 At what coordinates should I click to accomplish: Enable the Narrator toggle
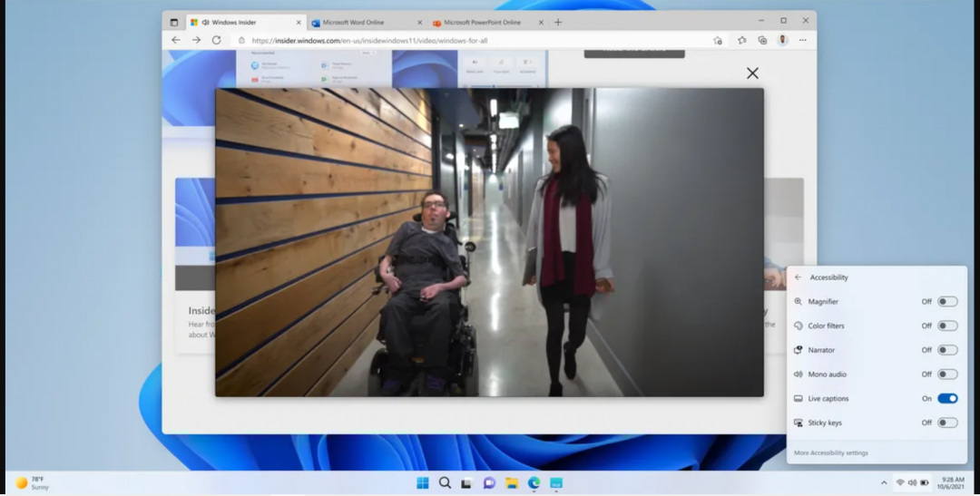[x=946, y=350]
